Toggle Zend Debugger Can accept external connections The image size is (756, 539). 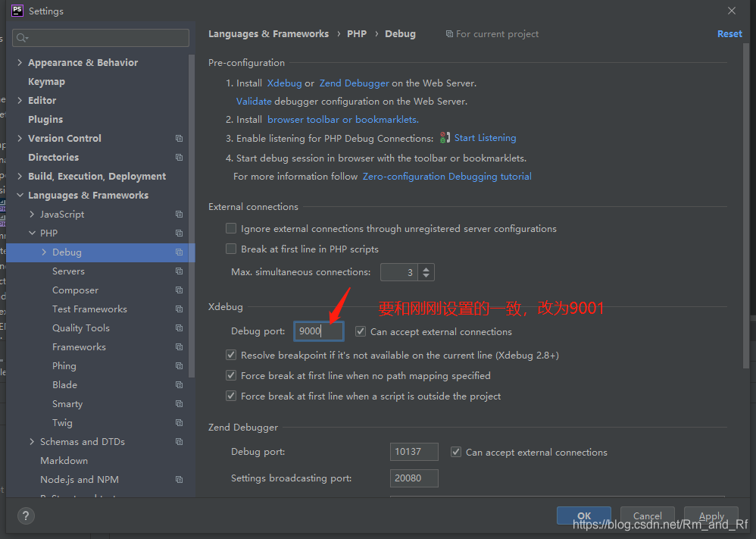click(x=456, y=452)
